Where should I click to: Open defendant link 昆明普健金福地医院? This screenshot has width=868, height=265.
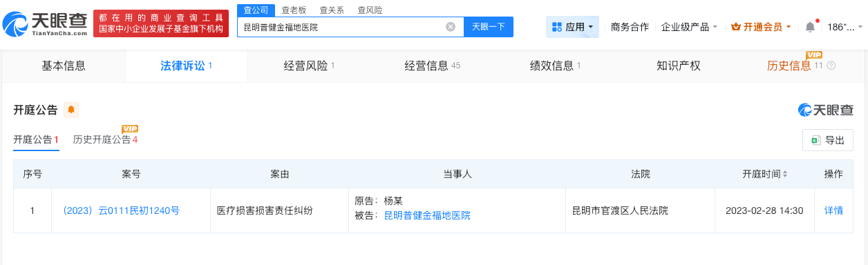pos(427,215)
